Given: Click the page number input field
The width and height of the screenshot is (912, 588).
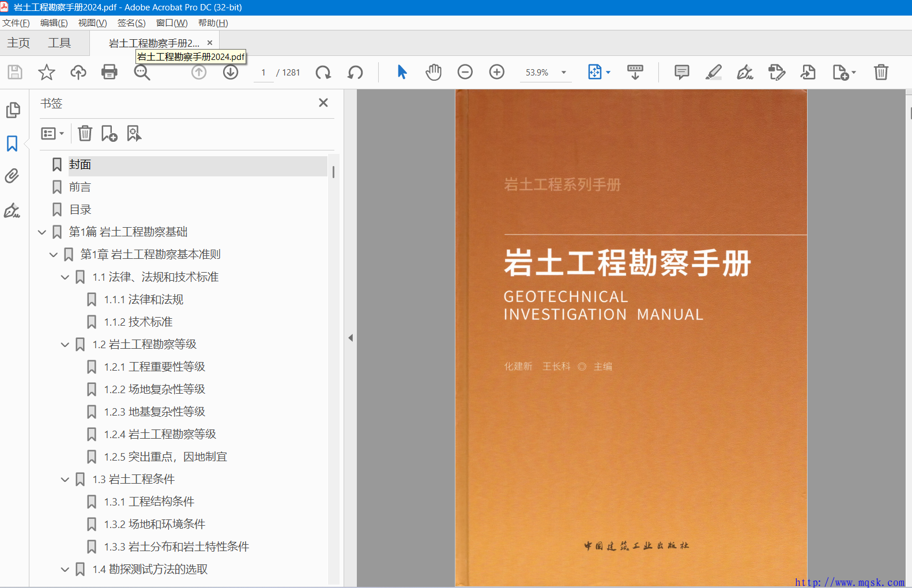Looking at the screenshot, I should [x=263, y=73].
